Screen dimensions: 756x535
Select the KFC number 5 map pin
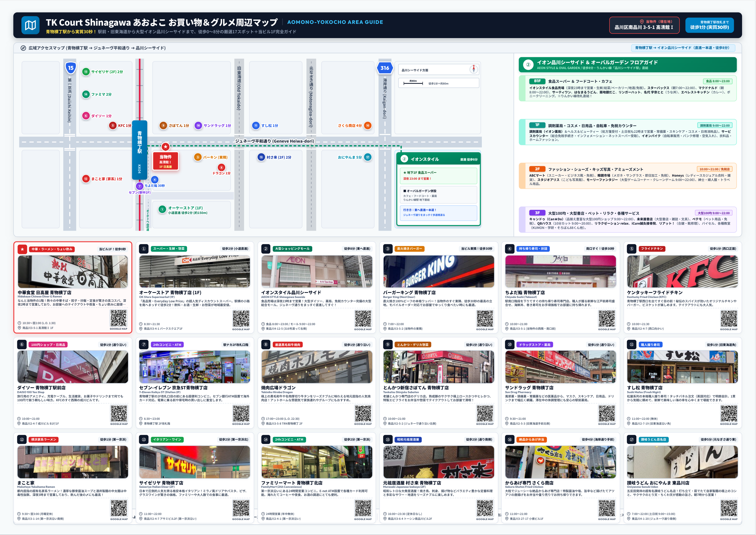click(x=113, y=126)
